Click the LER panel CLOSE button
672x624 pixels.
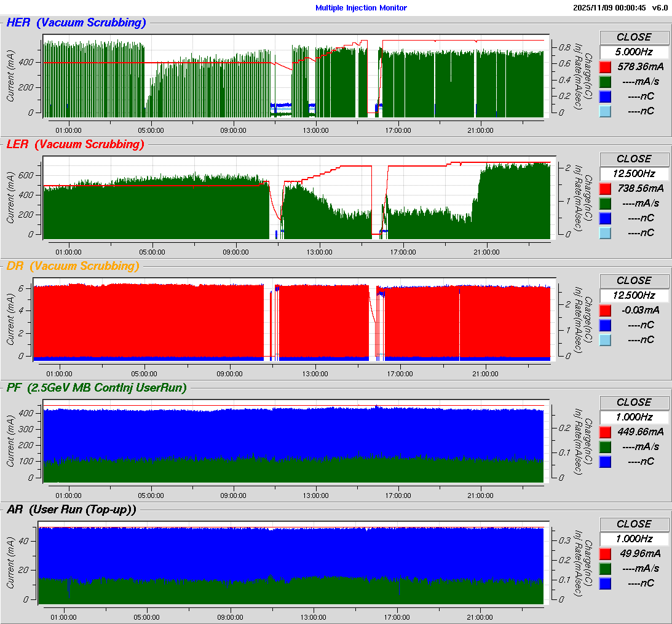tap(634, 159)
